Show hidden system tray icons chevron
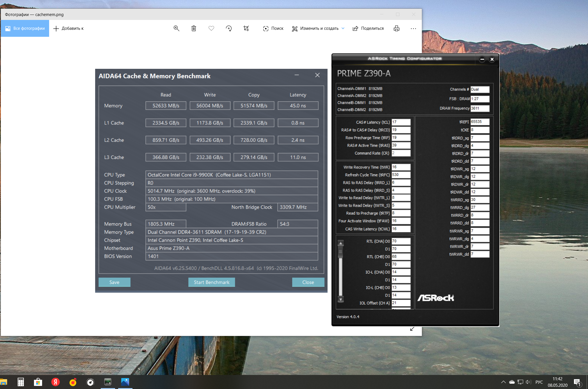 pos(503,382)
